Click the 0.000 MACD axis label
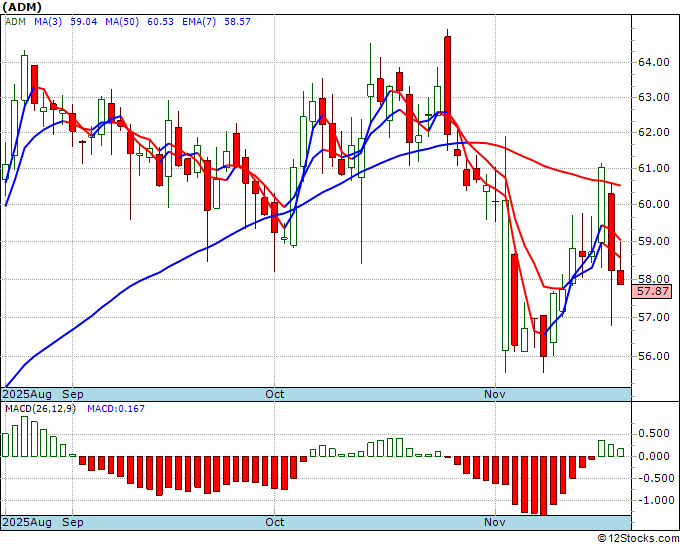 click(654, 456)
